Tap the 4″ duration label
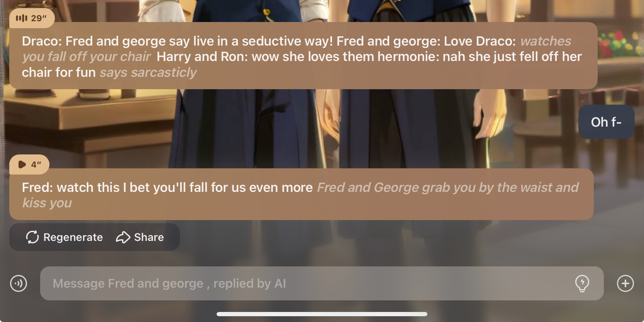This screenshot has height=322, width=644. pyautogui.click(x=36, y=164)
